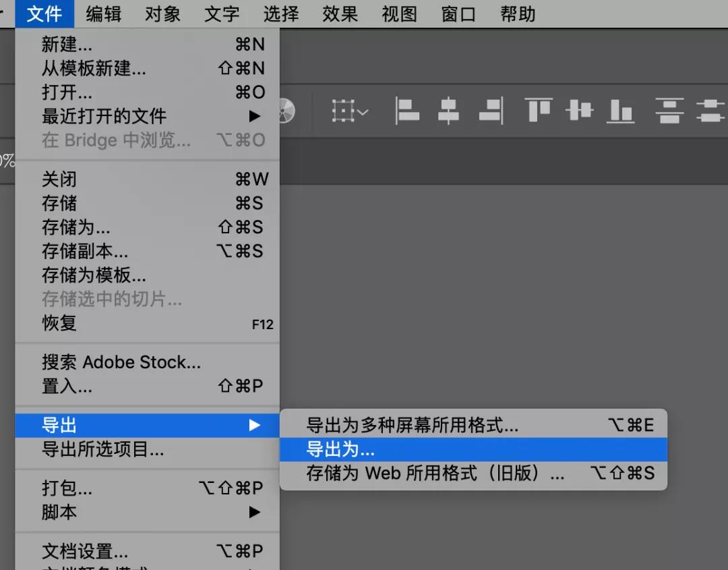The width and height of the screenshot is (728, 570).
Task: Select the horizontal align left icon
Action: (408, 111)
